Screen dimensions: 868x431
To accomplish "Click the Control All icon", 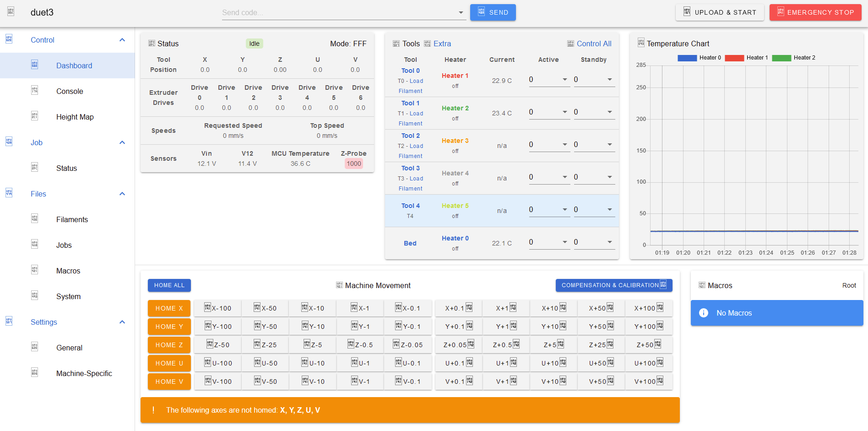I will click(570, 44).
